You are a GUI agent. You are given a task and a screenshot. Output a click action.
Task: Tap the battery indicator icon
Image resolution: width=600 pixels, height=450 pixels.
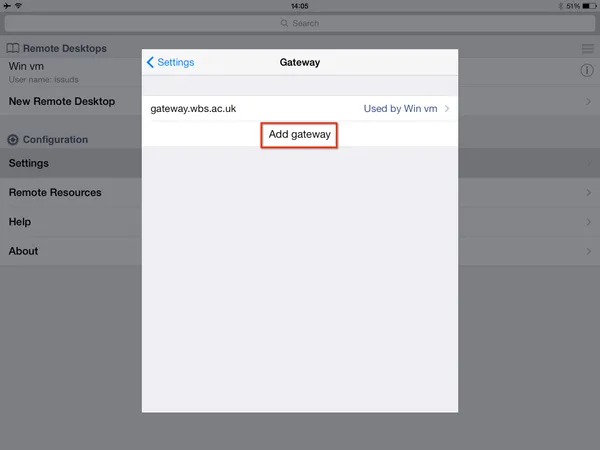click(x=589, y=6)
